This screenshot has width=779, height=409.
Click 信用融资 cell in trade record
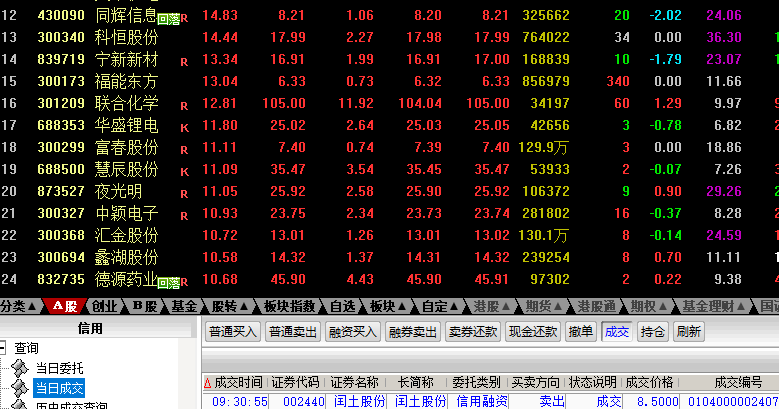click(482, 402)
